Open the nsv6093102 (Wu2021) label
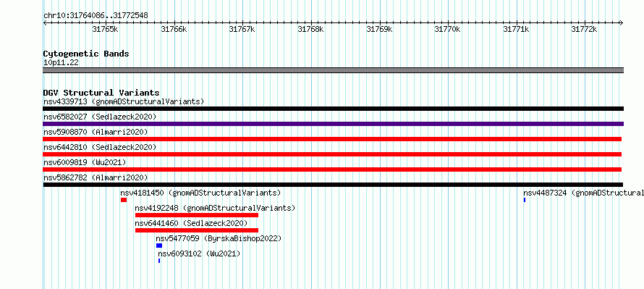 click(x=199, y=254)
